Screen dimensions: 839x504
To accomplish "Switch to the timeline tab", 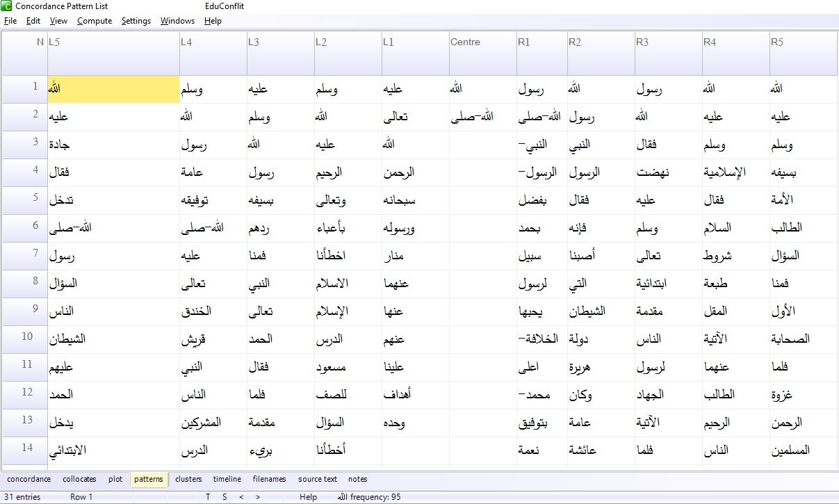I will click(x=227, y=479).
